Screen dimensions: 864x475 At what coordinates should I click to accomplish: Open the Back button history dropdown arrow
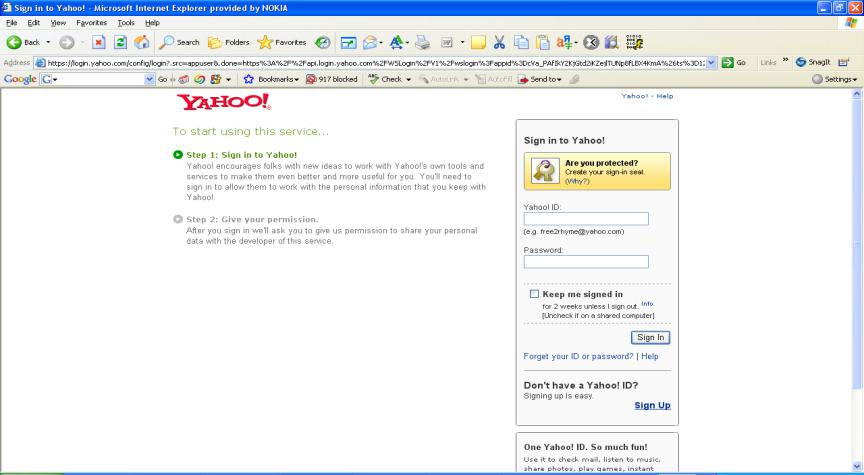pos(48,42)
